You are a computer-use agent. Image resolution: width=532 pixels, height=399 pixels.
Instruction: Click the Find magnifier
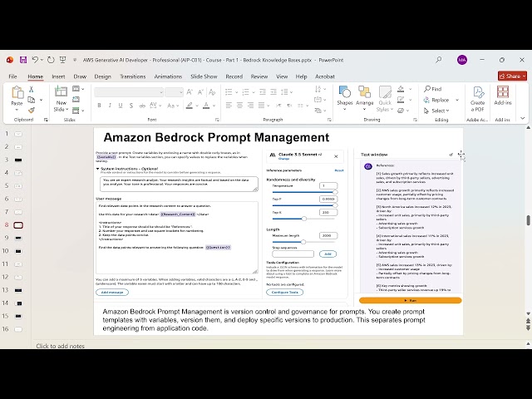[427, 89]
